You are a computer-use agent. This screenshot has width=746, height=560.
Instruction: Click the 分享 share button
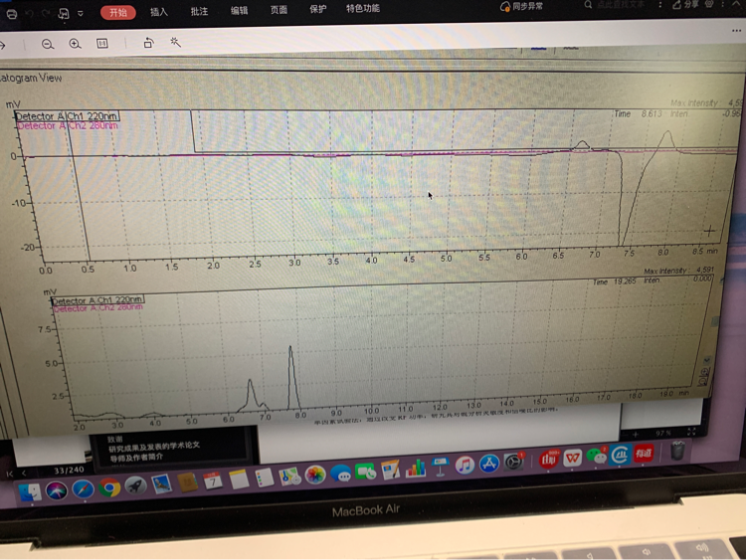pos(685,4)
